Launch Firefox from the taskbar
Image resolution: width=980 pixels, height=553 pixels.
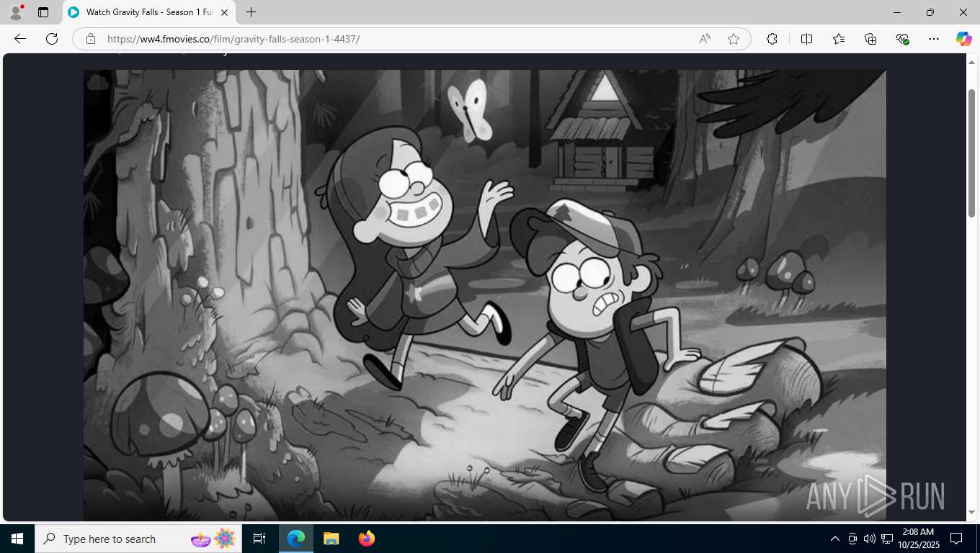[366, 539]
